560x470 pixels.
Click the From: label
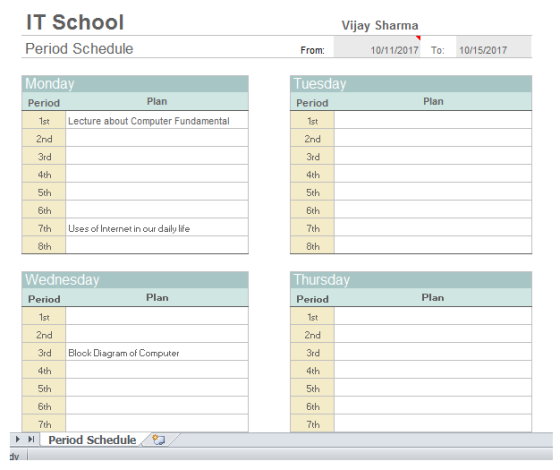click(312, 50)
